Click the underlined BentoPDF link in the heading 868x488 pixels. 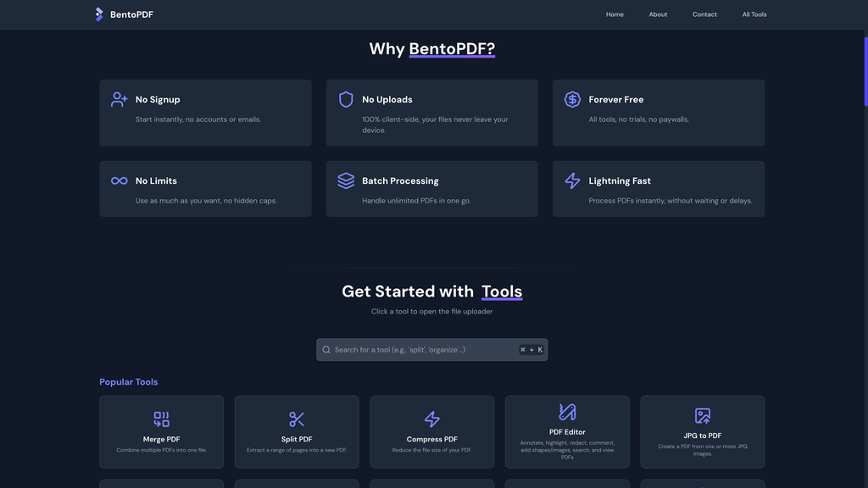tap(450, 48)
